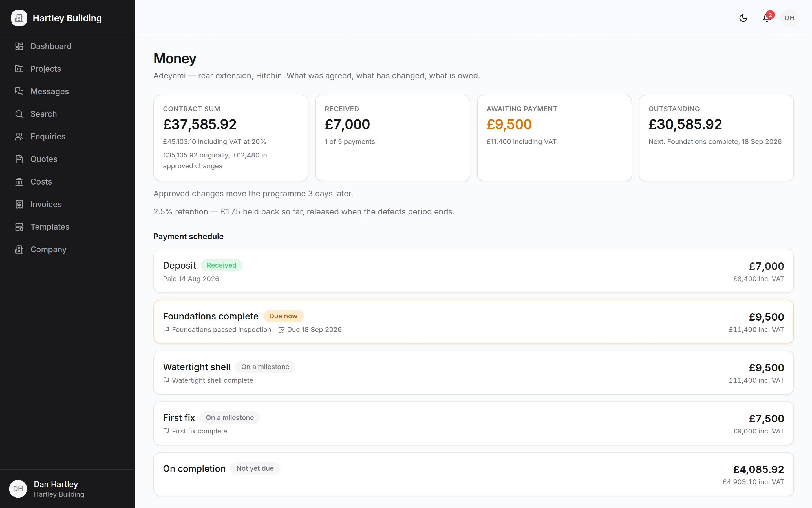Click the On completion title
The height and width of the screenshot is (508, 812).
pyautogui.click(x=194, y=468)
